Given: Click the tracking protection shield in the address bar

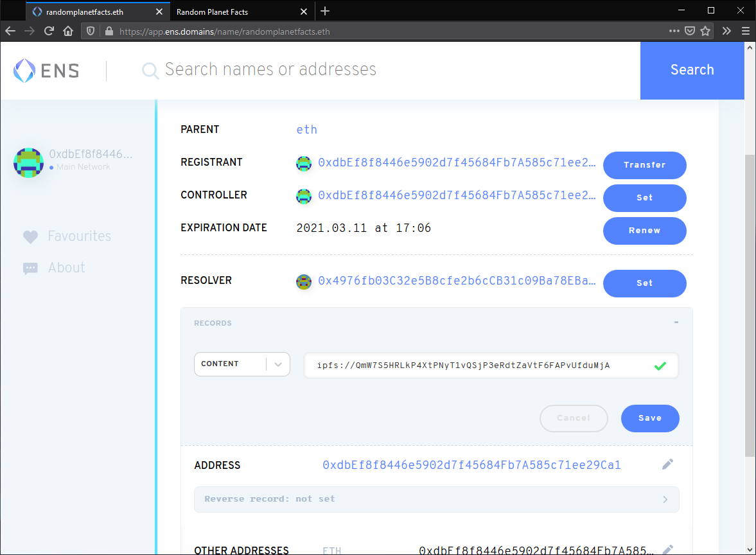Looking at the screenshot, I should point(91,31).
